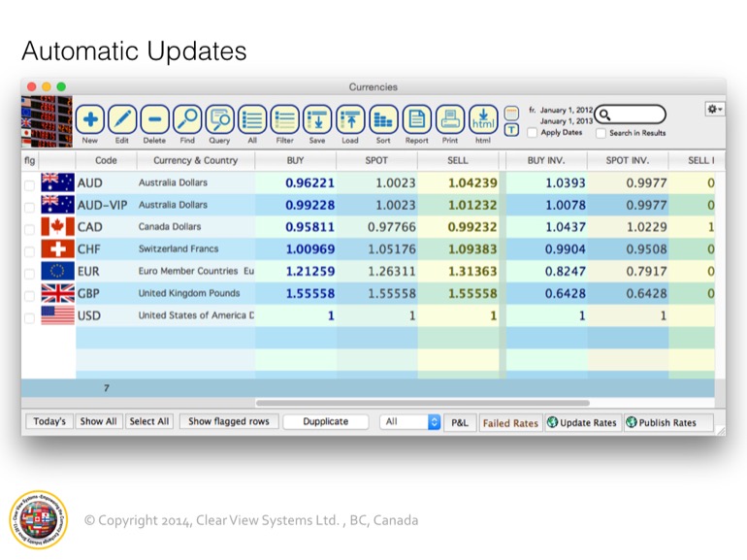Toggle the Apply Dates checkbox

[x=533, y=133]
